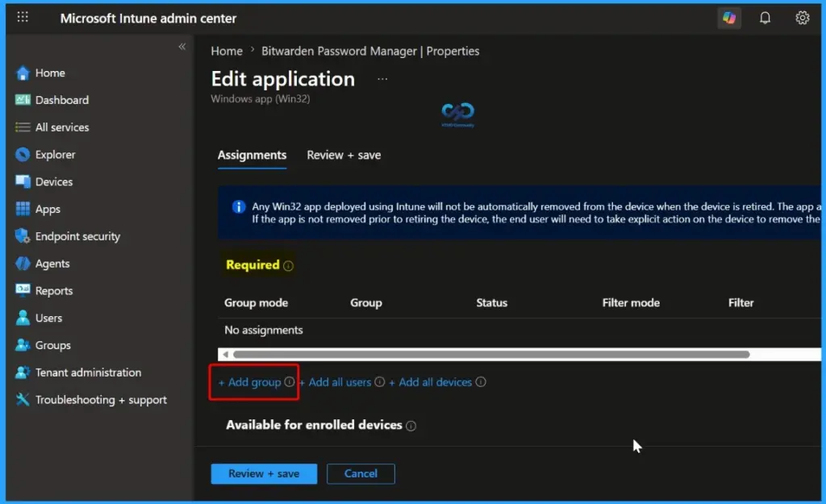Open Tenant administration in sidebar
This screenshot has width=826, height=504.
(x=88, y=373)
